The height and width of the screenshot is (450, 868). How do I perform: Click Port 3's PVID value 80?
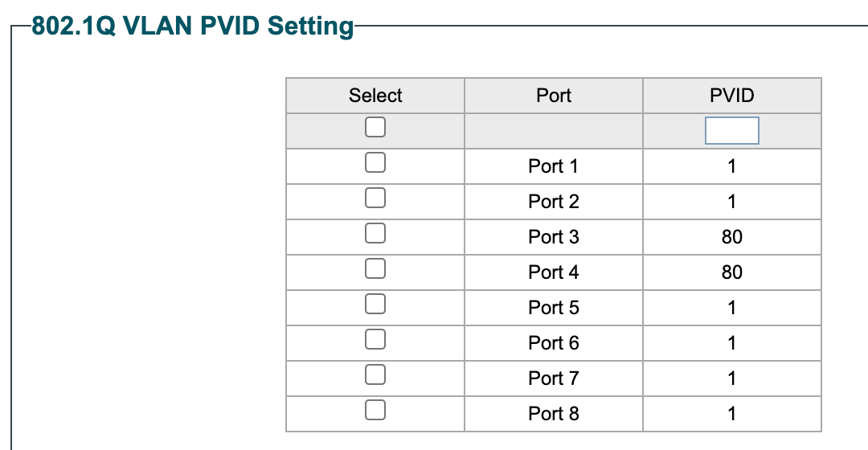pyautogui.click(x=731, y=237)
